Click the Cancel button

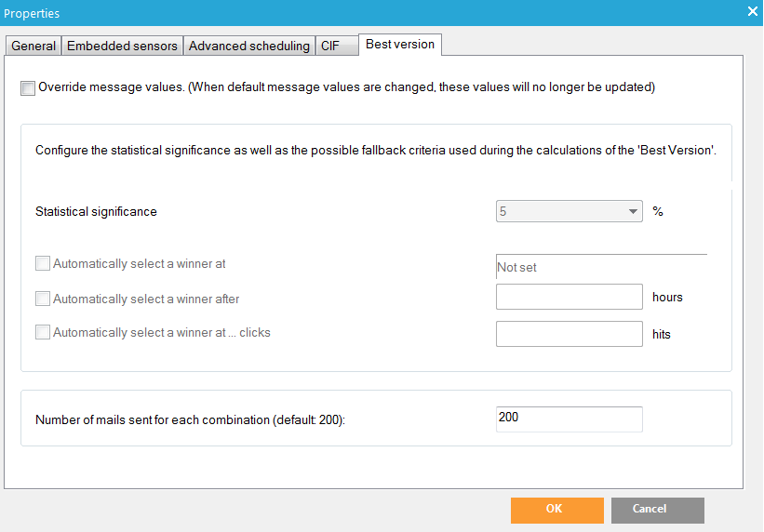tap(650, 510)
